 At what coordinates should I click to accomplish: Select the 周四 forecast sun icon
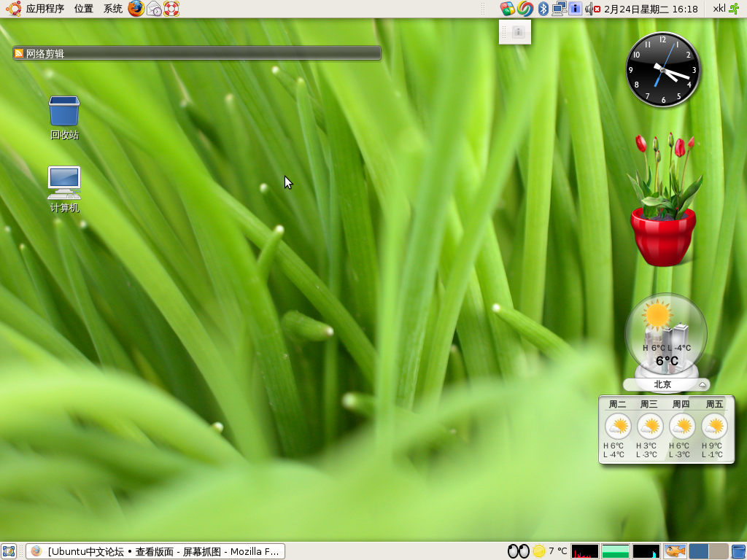coord(682,426)
